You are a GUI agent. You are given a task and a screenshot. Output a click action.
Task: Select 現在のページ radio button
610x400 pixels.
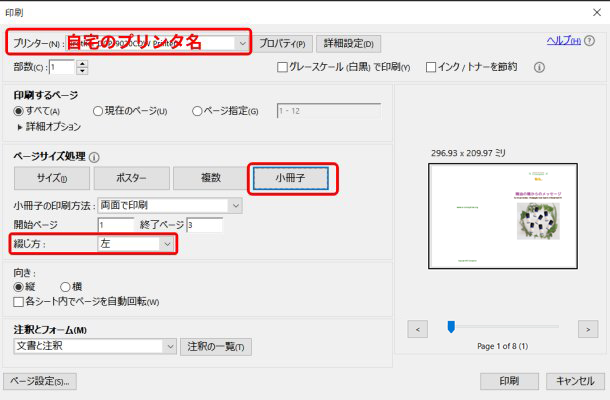(98, 111)
